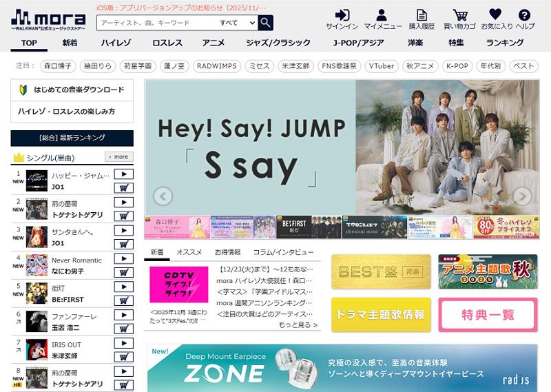Open the アニメ navigation tab
Screen dimensions: 551x392
point(214,43)
